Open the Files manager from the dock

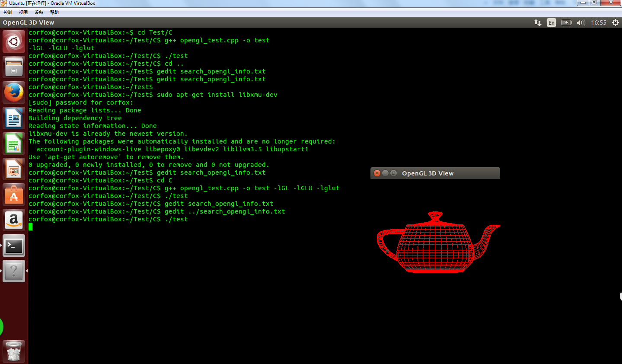(14, 67)
